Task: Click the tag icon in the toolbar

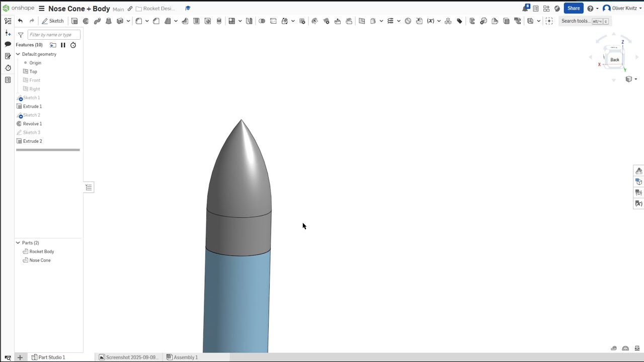Action: click(459, 21)
